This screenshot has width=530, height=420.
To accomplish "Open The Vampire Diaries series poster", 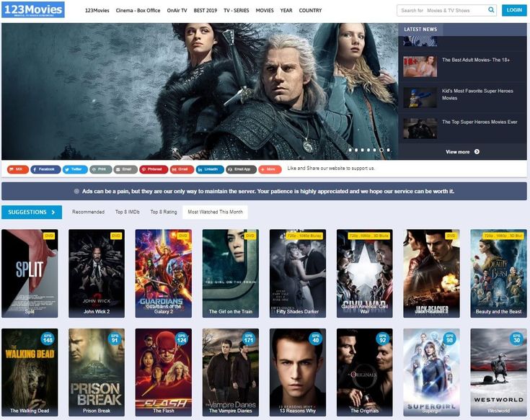I will [x=231, y=372].
